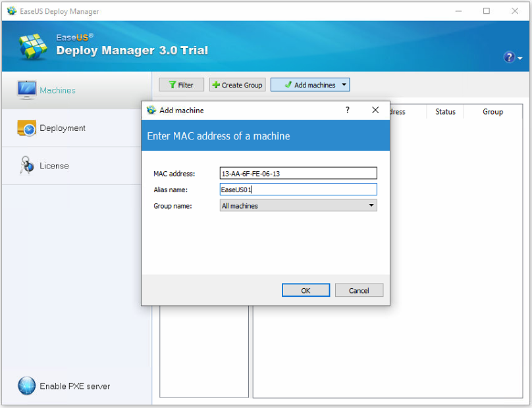532x408 pixels.
Task: Maximize the EaseUS Deploy Manager window
Action: point(486,11)
